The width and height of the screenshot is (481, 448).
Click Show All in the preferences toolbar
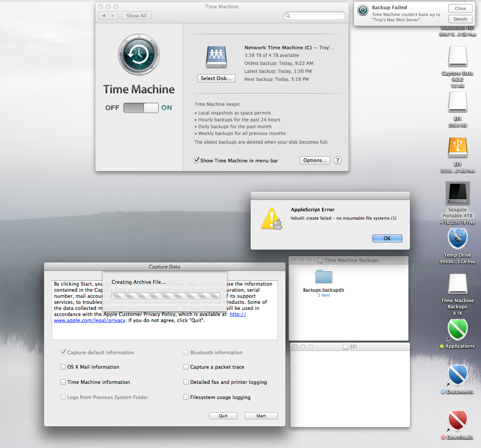tap(136, 15)
